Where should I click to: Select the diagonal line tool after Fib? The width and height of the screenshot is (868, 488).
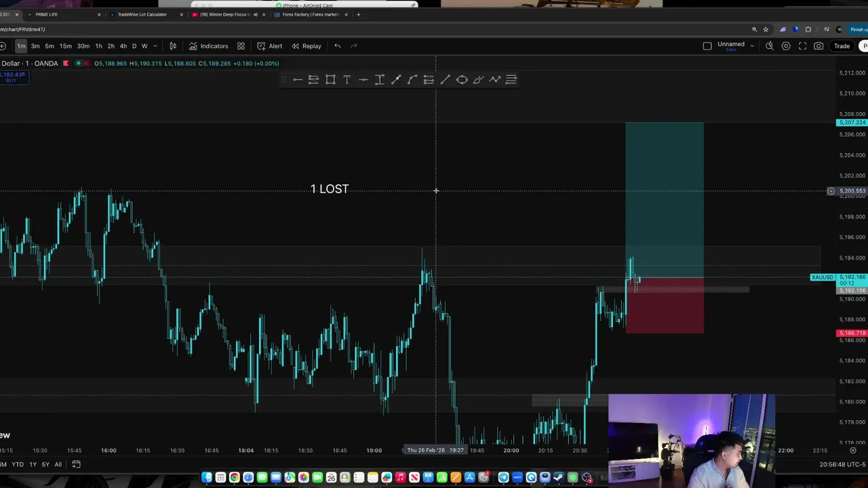point(445,80)
